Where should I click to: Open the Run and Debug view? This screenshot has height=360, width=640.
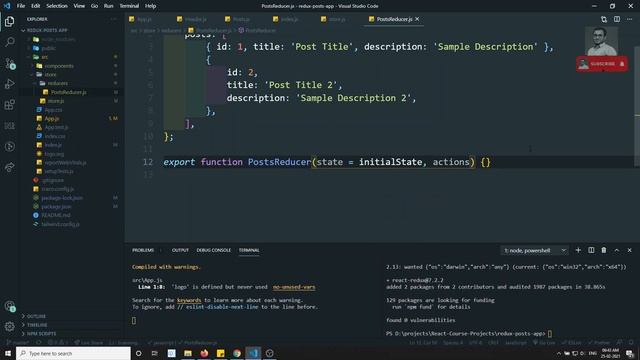coord(9,84)
